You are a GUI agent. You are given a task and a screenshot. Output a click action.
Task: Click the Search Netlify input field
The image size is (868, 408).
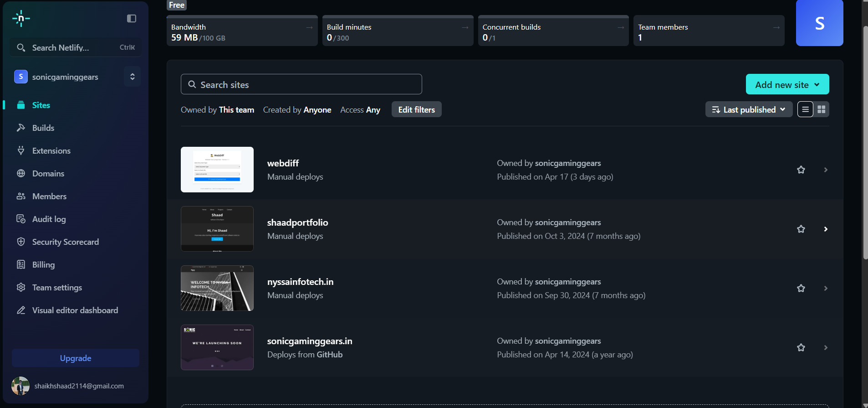pyautogui.click(x=76, y=47)
